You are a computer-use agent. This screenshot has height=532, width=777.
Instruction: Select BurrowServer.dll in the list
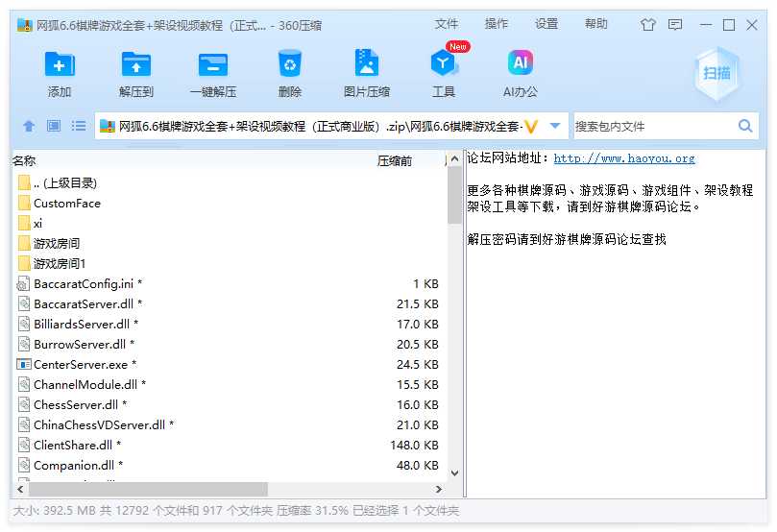pos(230,345)
